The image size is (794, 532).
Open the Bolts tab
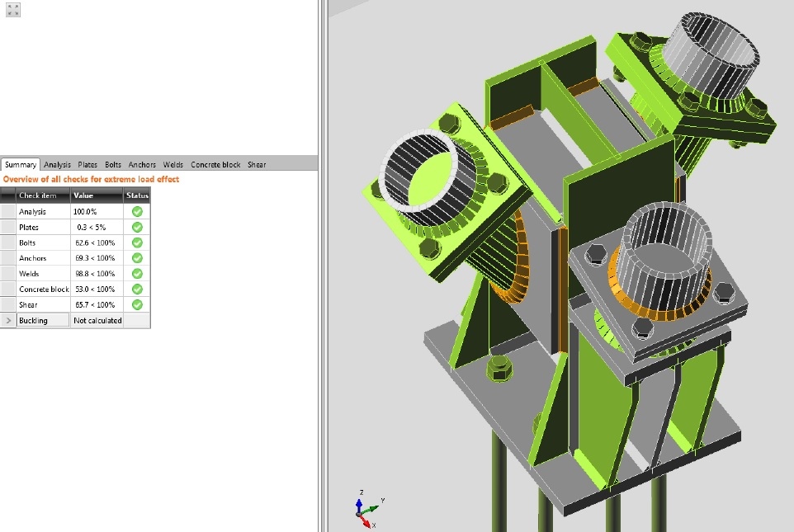(x=113, y=164)
